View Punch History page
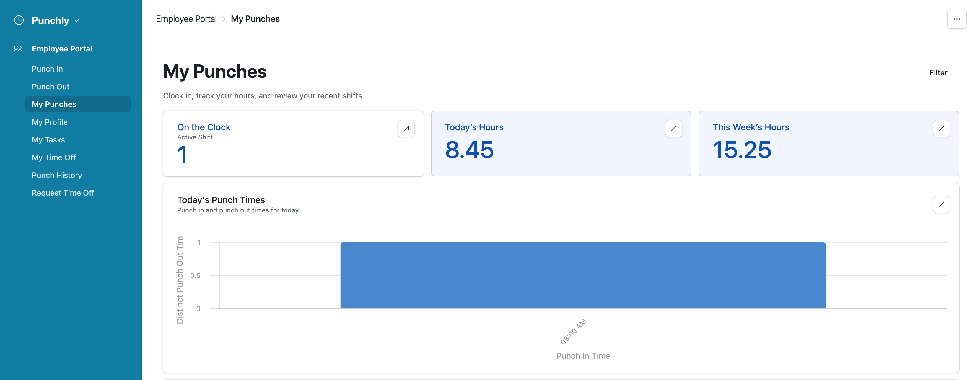The width and height of the screenshot is (980, 380). point(57,175)
